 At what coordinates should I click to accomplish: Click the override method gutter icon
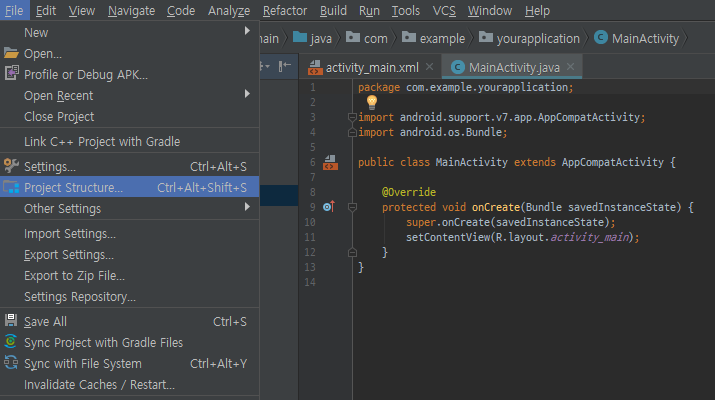[x=328, y=207]
